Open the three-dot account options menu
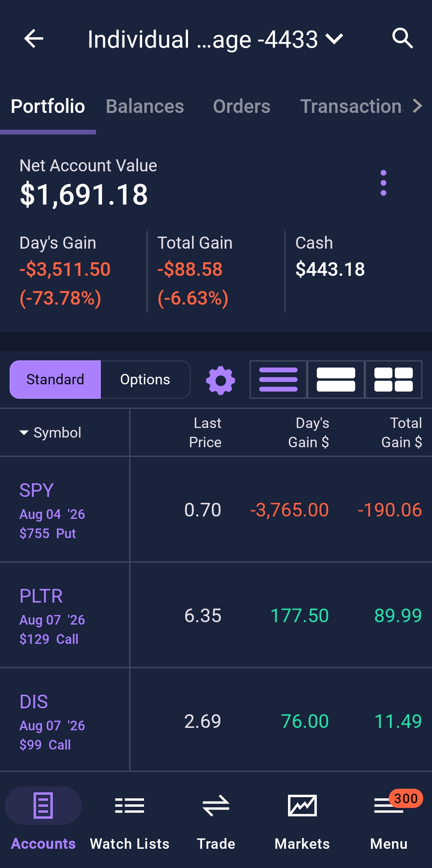Screen dimensions: 432x868 point(383,183)
